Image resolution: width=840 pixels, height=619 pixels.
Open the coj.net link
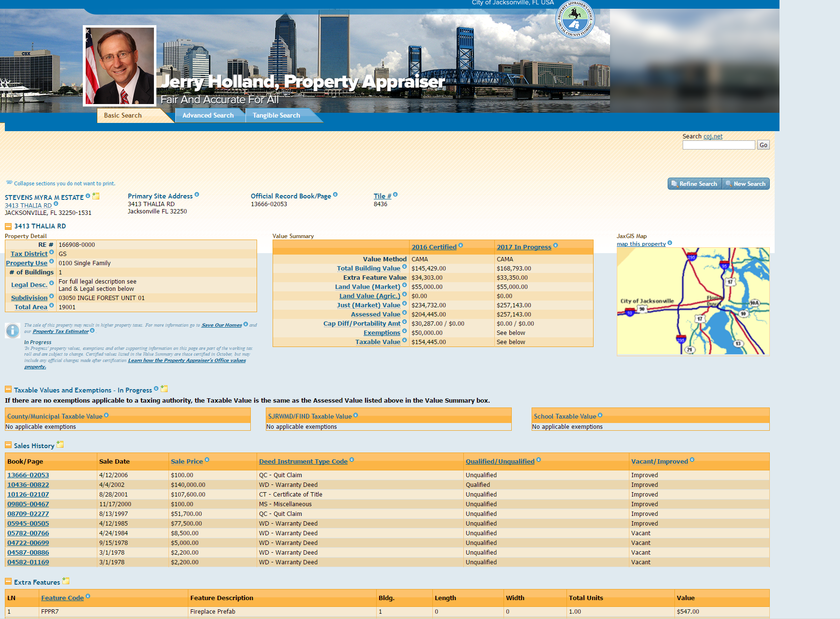(713, 136)
